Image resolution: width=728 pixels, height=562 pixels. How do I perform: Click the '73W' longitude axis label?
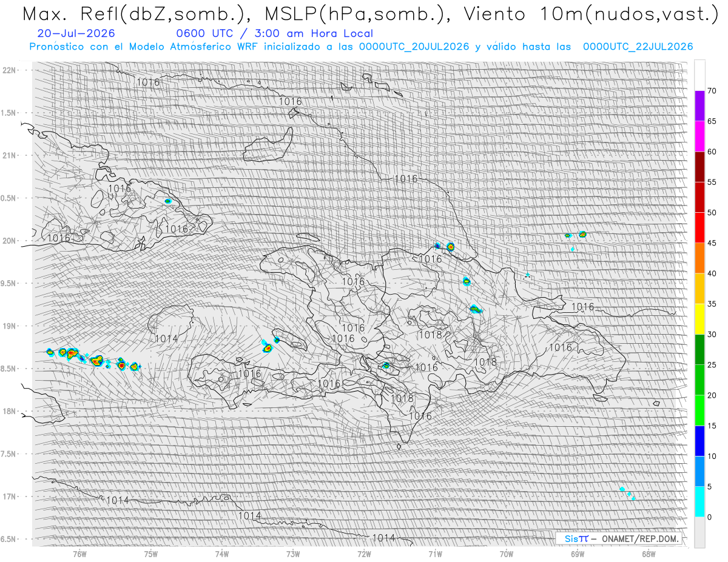tap(293, 554)
